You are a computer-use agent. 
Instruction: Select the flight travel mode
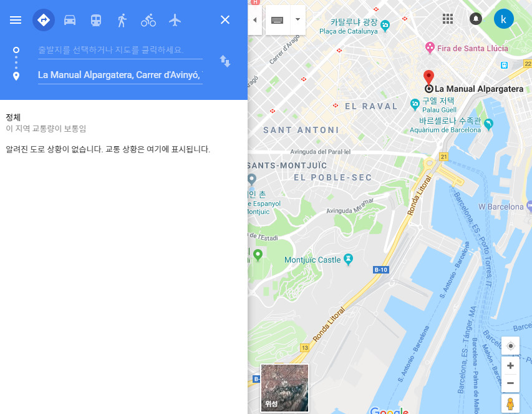coord(175,20)
